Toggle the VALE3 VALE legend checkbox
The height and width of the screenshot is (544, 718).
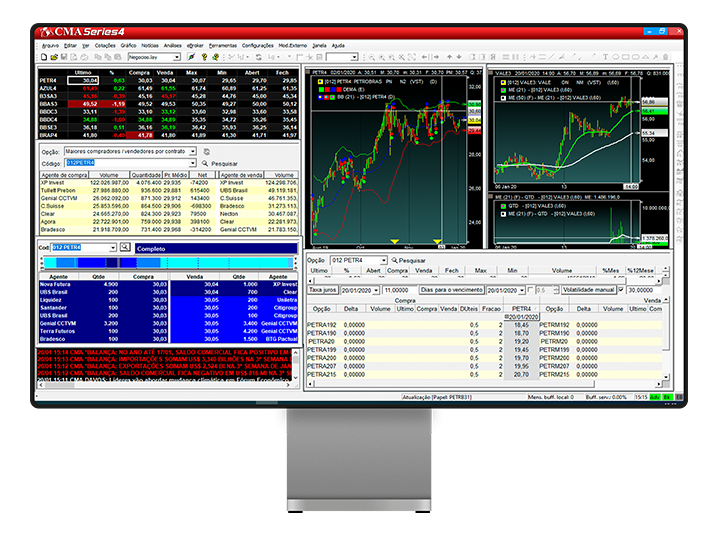click(503, 83)
